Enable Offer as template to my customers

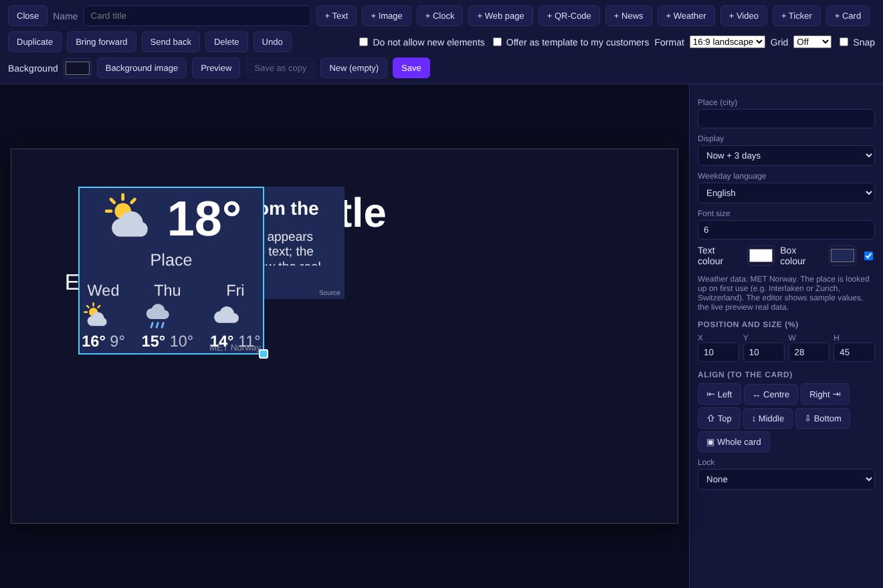497,42
